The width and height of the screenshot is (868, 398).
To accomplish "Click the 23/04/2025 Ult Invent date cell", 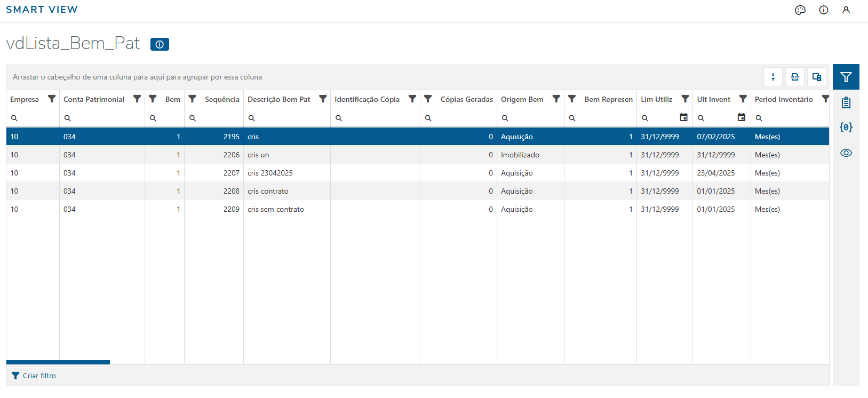I will [722, 173].
